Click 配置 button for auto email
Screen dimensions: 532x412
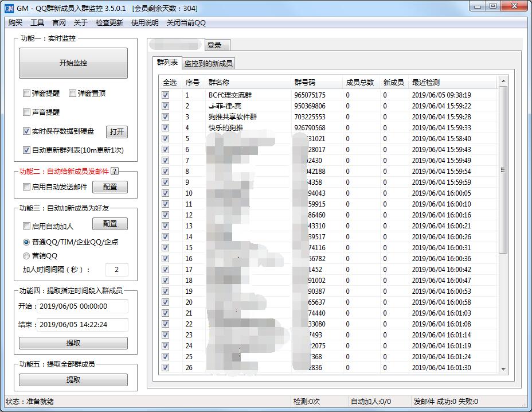(x=110, y=187)
